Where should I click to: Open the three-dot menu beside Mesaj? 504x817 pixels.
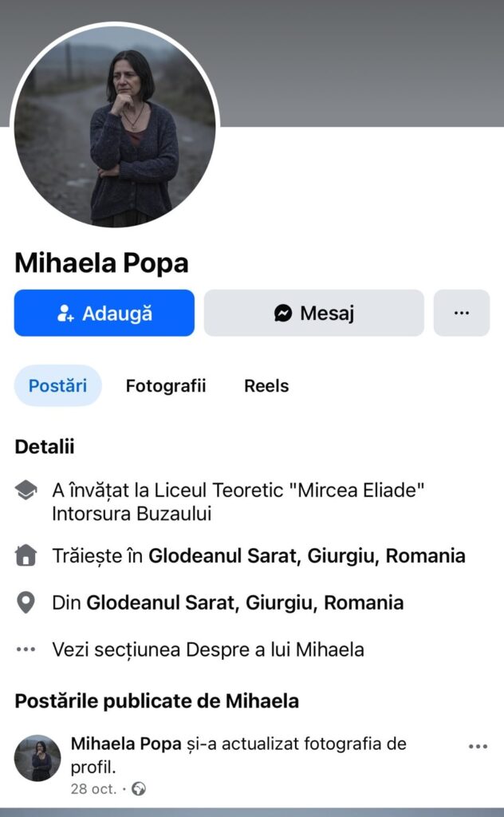point(461,313)
